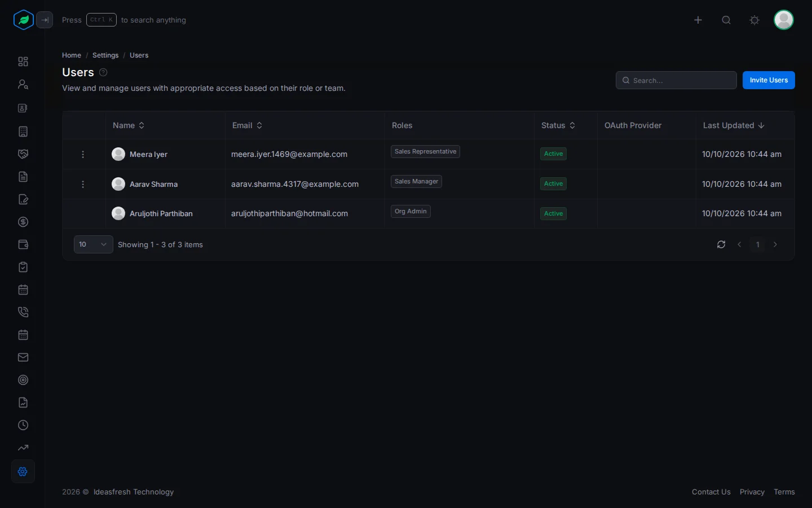
Task: Open the Privacy footer link
Action: tap(752, 492)
